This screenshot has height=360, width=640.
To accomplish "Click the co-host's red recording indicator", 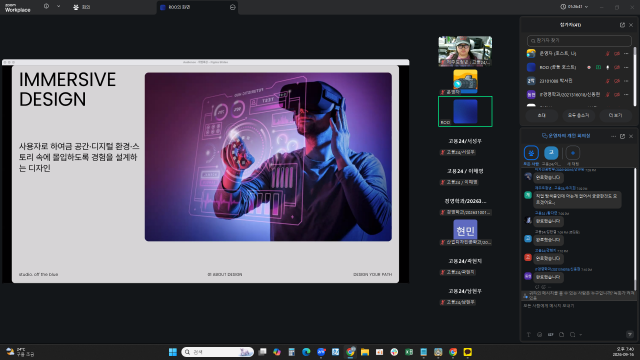I will point(589,67).
